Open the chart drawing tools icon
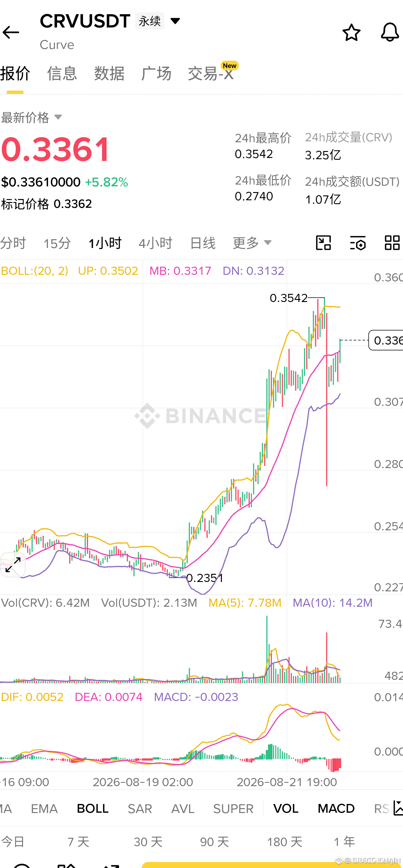This screenshot has width=403, height=868. click(x=323, y=243)
